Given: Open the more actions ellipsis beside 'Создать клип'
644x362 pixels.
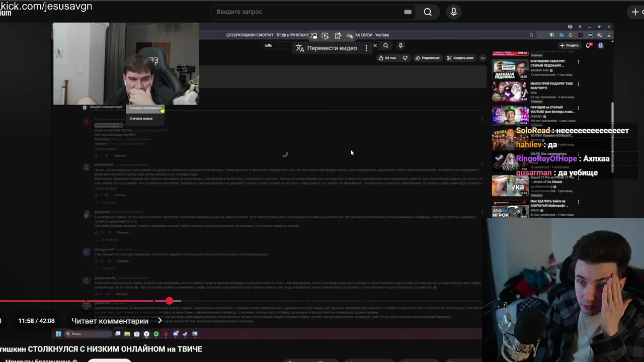Looking at the screenshot, I should point(482,58).
